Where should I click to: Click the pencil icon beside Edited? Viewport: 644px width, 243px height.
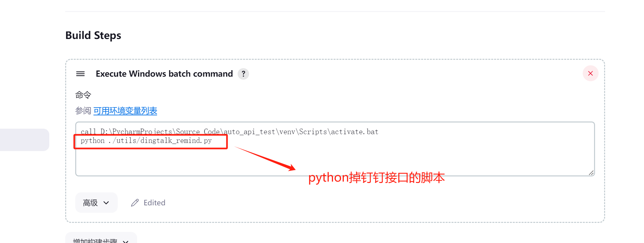pos(135,203)
